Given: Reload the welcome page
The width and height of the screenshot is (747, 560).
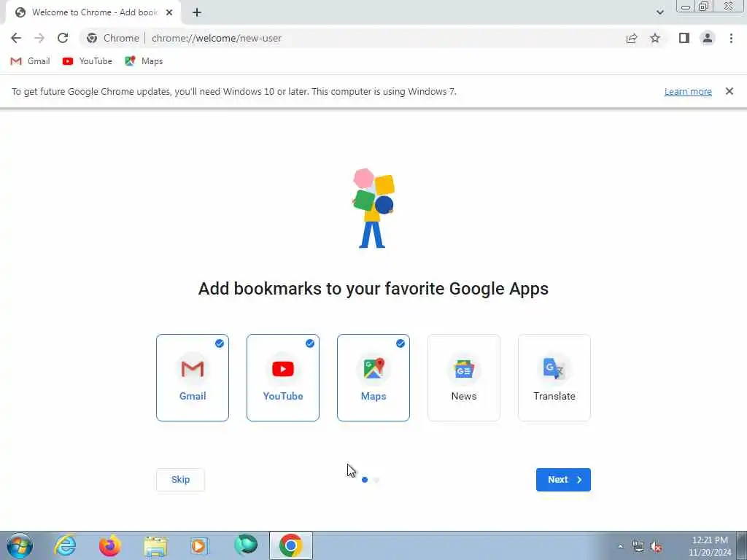Looking at the screenshot, I should click(x=63, y=38).
